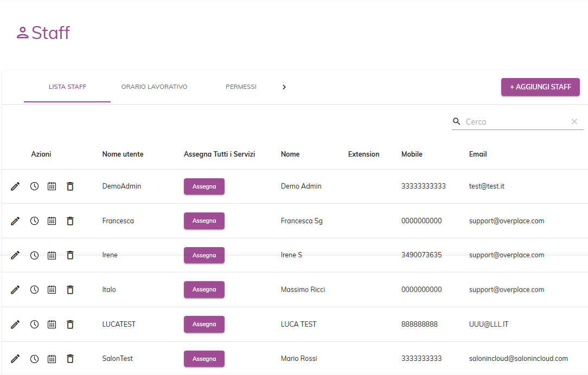
Task: Select the calendar icon for Irene
Action: pyautogui.click(x=52, y=255)
